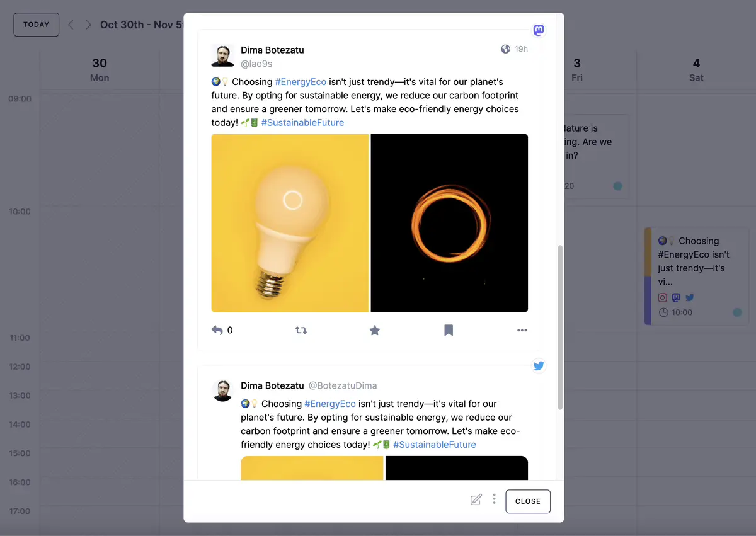Screen dimensions: 756x536
Task: Go to next week with right chevron
Action: click(88, 25)
